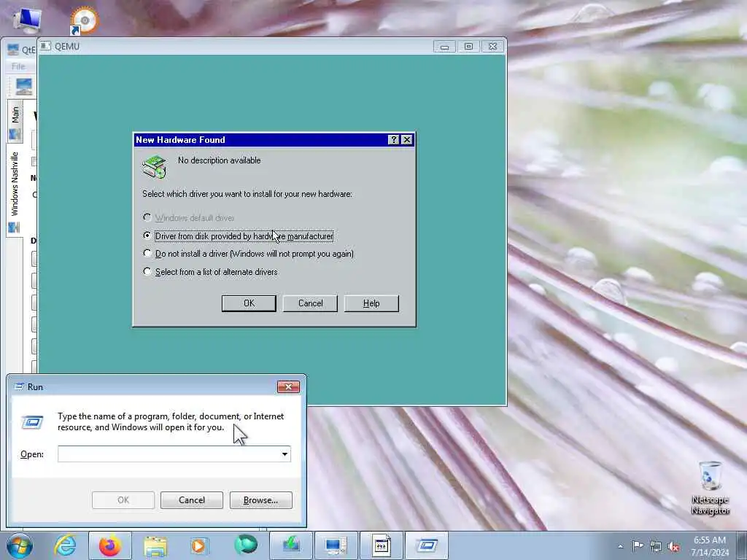
Task: Click the green download arrow taskbar icon
Action: [x=290, y=545]
